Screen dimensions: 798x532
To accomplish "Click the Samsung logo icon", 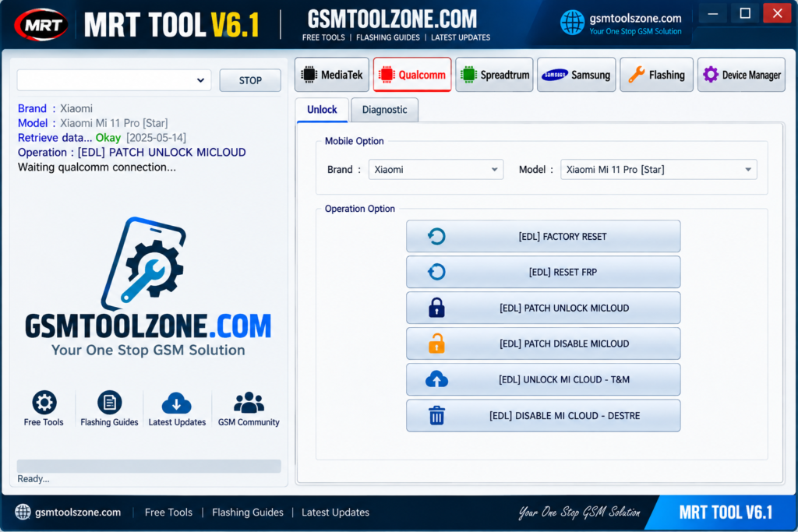I will click(x=554, y=76).
